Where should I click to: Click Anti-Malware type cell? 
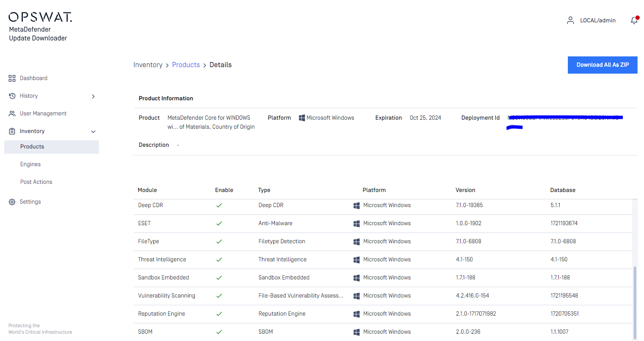275,223
